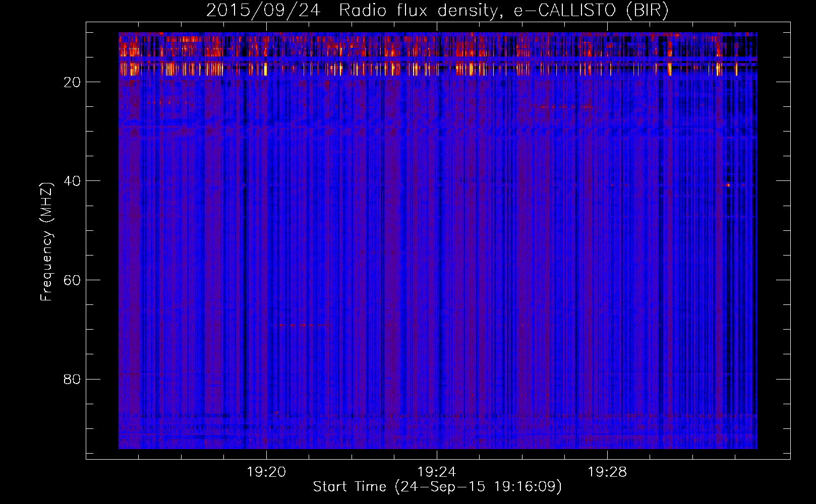Click the 60 MHz frequency tick label
The width and height of the screenshot is (816, 504).
72,280
